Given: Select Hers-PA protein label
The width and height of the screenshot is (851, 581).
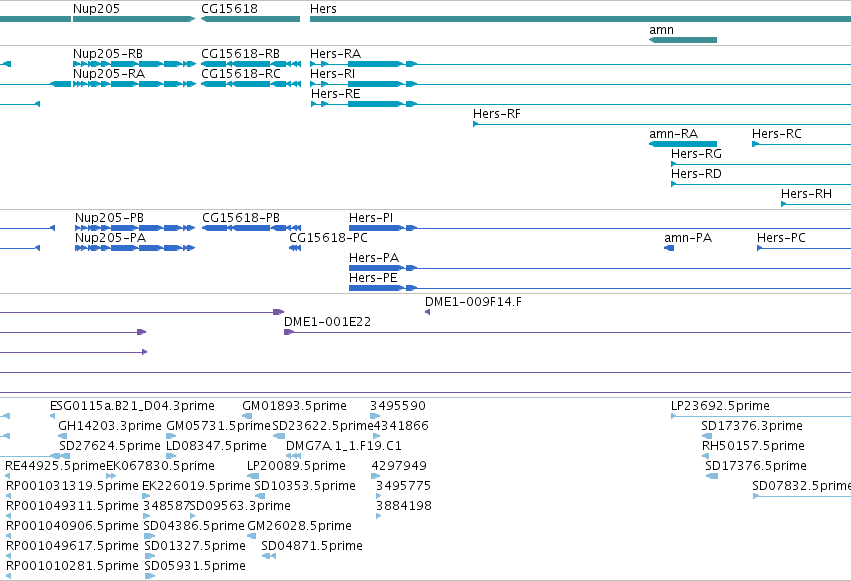Looking at the screenshot, I should tap(374, 258).
